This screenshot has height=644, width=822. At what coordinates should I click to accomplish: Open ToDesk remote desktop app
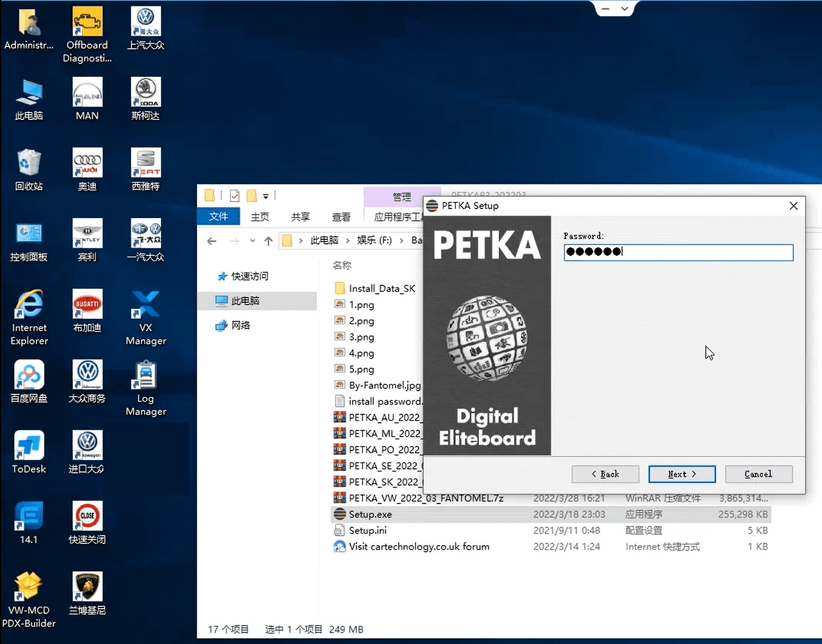tap(28, 449)
